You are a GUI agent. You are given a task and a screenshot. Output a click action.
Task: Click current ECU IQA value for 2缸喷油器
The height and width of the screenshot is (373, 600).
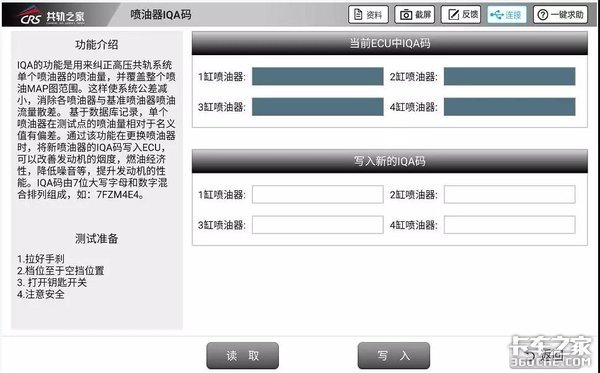(509, 77)
